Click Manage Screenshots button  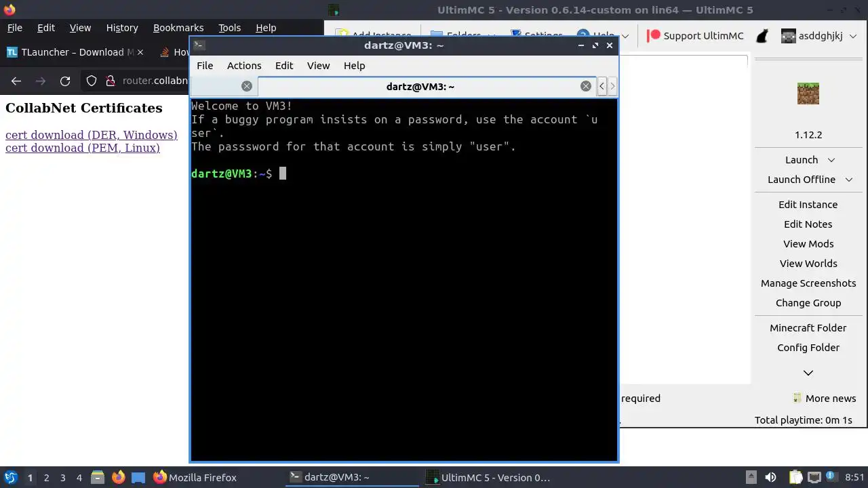coord(808,283)
